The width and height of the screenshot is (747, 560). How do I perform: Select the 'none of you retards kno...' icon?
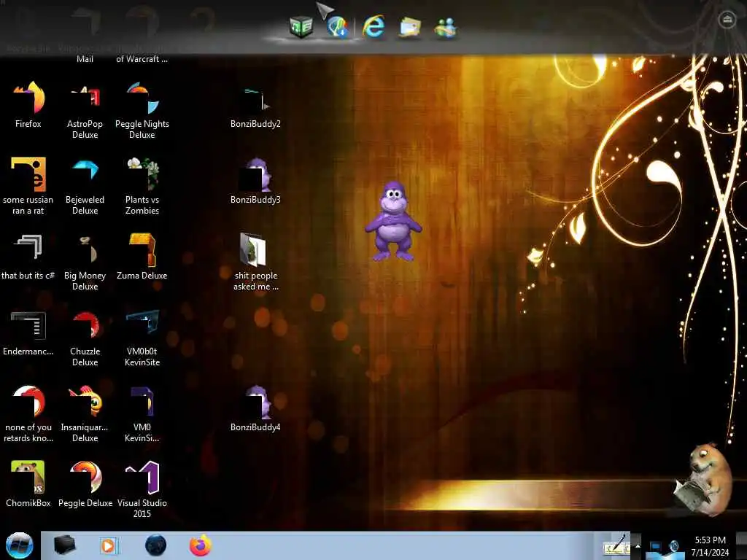pyautogui.click(x=28, y=413)
